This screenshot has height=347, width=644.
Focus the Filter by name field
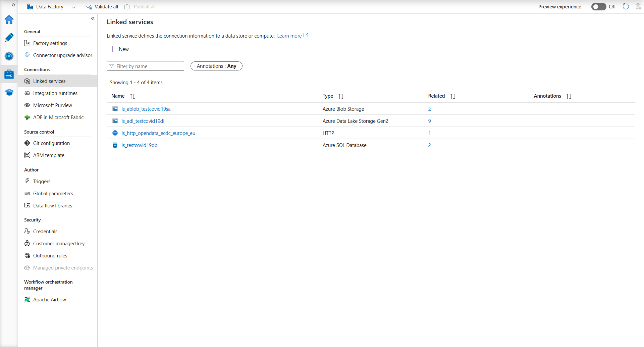145,66
